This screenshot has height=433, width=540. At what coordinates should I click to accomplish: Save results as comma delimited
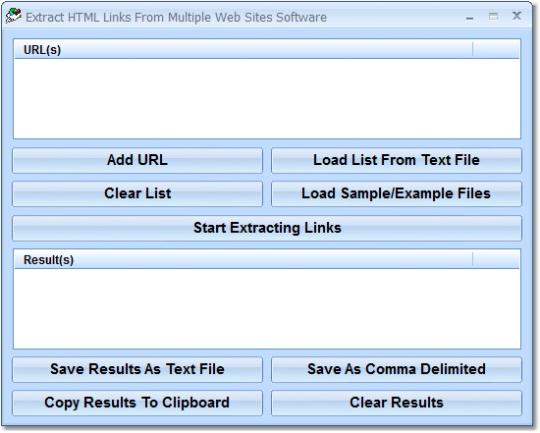pyautogui.click(x=396, y=369)
